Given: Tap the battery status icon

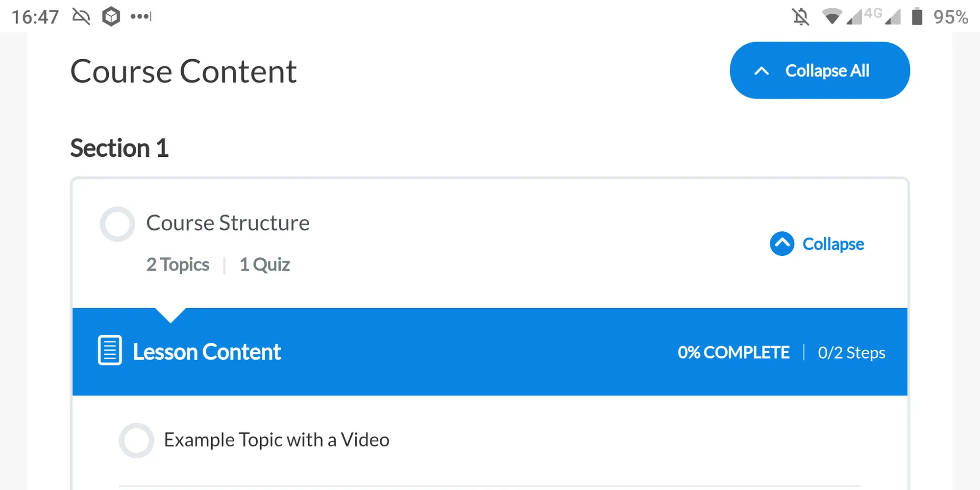Looking at the screenshot, I should tap(917, 17).
